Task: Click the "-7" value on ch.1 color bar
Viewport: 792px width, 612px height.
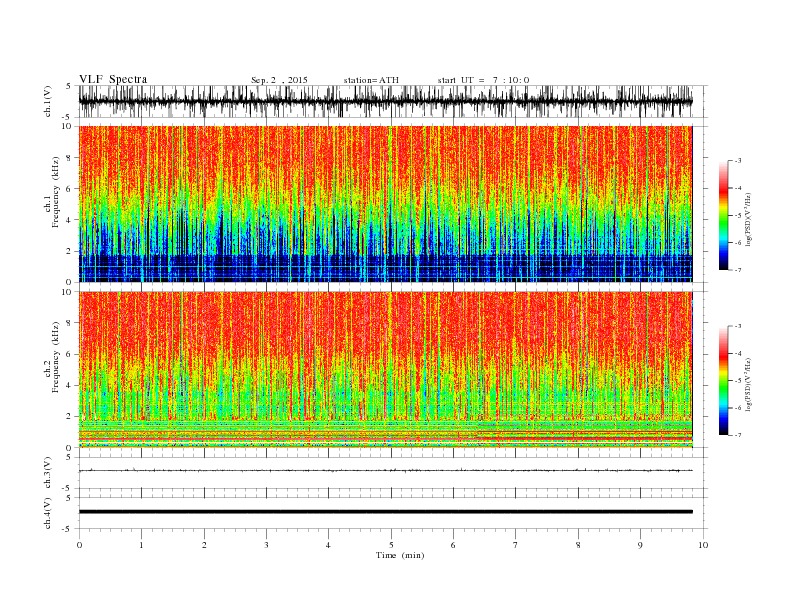Action: tap(738, 270)
